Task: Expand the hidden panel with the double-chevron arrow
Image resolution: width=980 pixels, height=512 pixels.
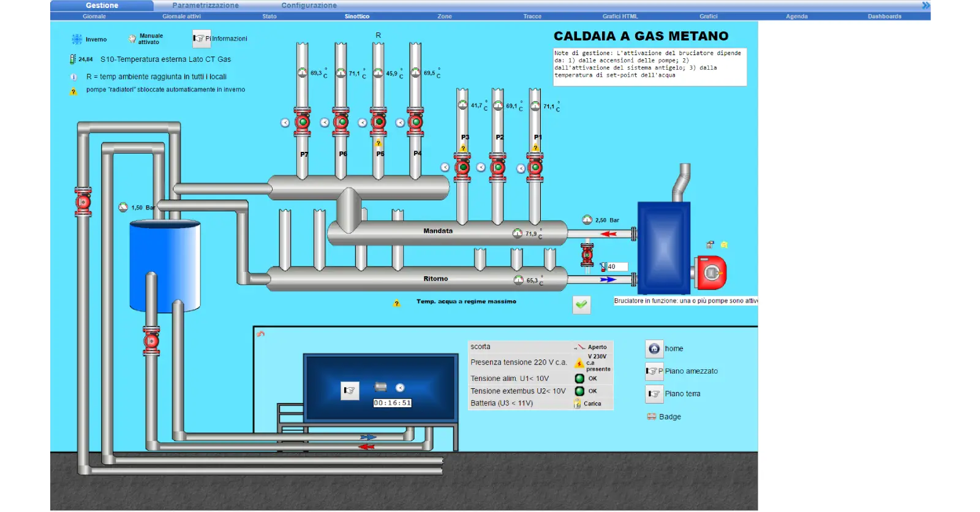Action: [925, 6]
